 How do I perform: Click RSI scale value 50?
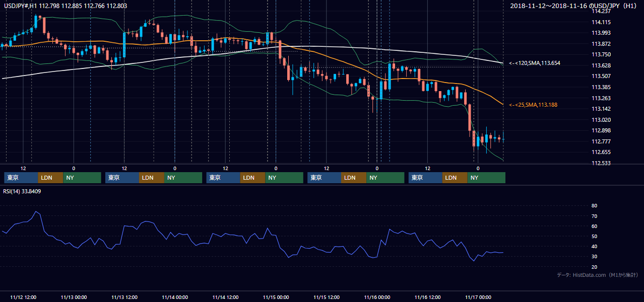coord(594,236)
